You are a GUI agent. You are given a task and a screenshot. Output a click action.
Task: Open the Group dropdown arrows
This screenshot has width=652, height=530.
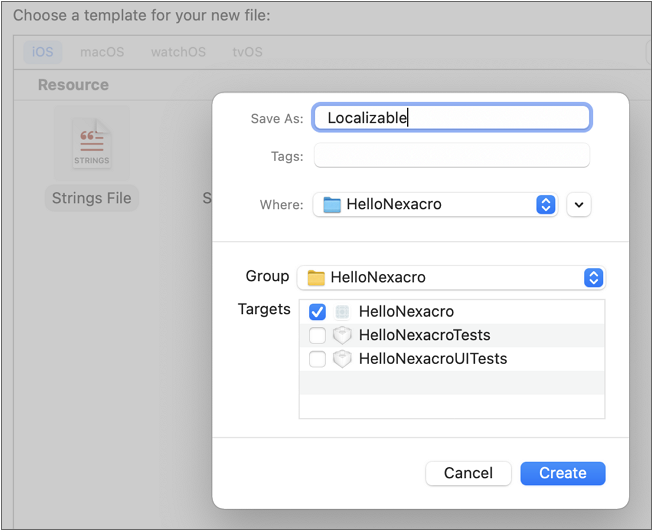coord(593,278)
